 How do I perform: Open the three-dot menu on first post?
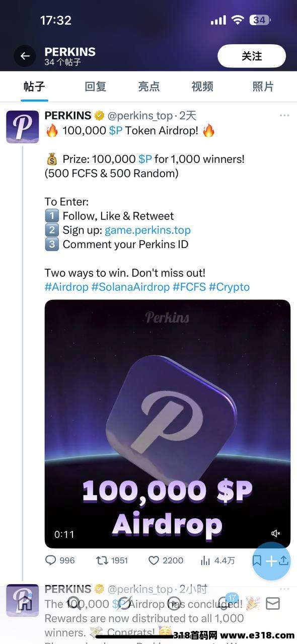284,115
